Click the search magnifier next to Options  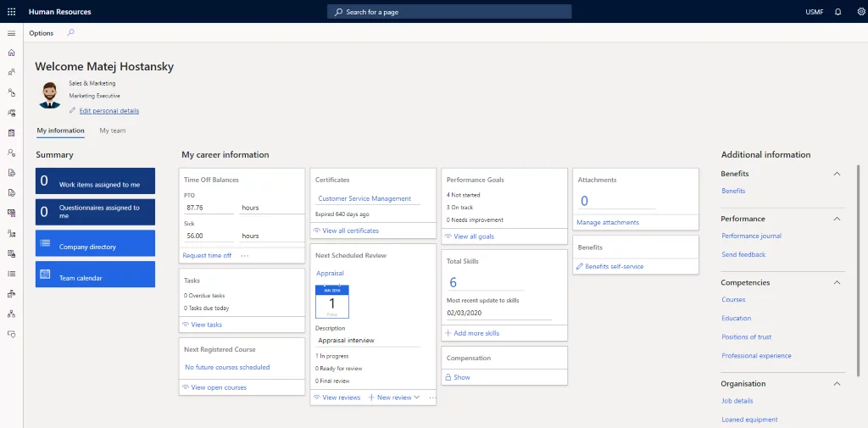[70, 33]
